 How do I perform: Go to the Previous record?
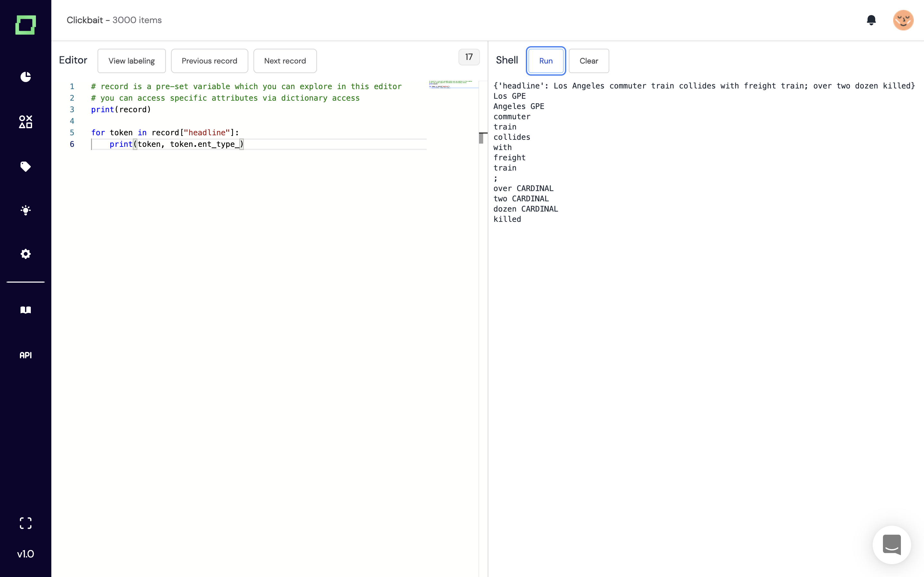(209, 61)
